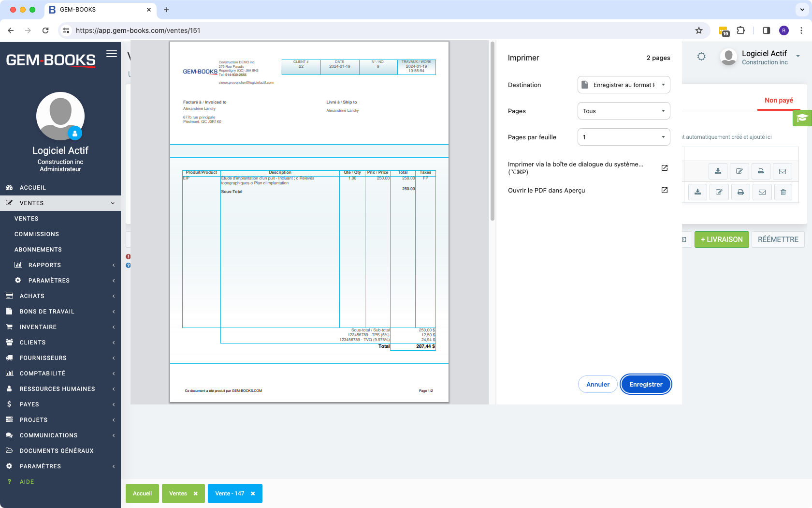Viewport: 812px width, 508px height.
Task: Click the GEM-BOOKS logo in the sidebar
Action: (50, 60)
